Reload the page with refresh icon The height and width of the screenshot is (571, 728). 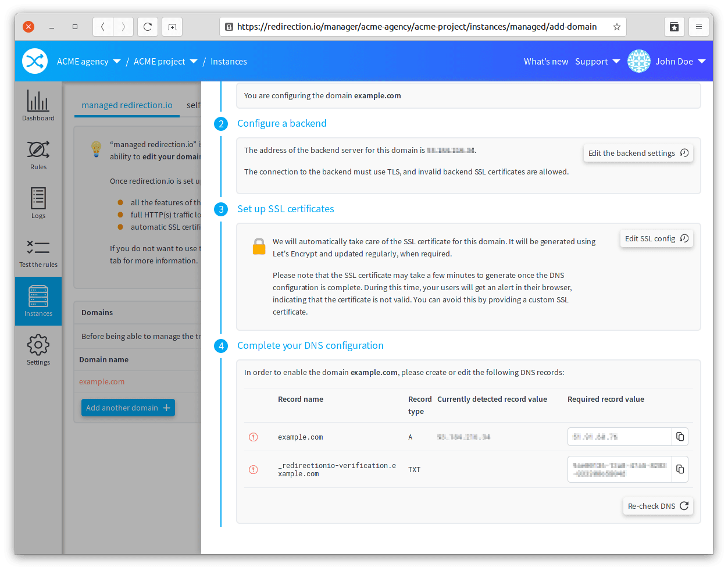pos(148,27)
